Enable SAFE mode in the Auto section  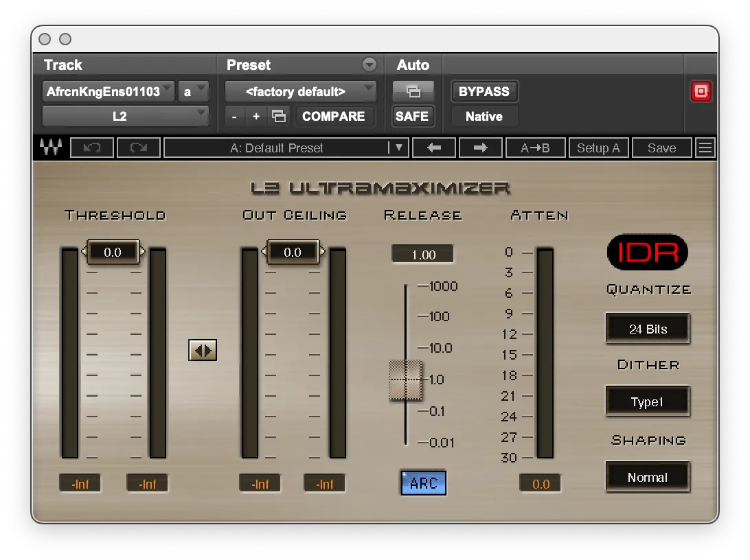[x=412, y=116]
